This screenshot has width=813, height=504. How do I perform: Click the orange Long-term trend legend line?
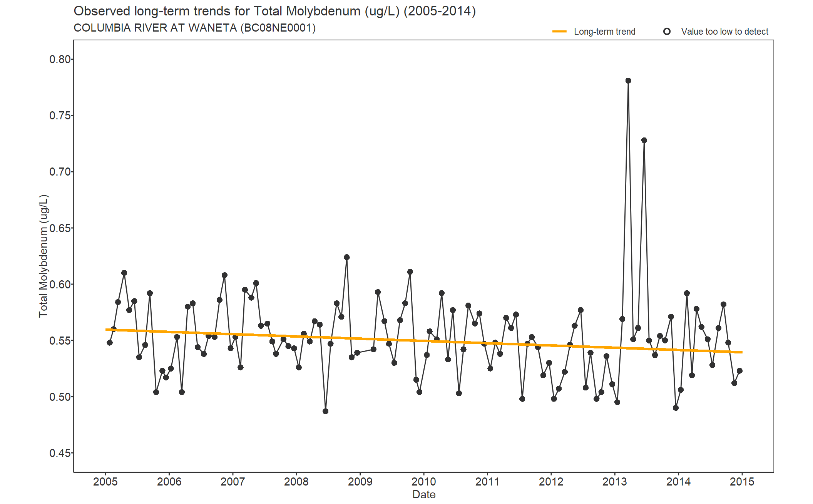tap(559, 32)
